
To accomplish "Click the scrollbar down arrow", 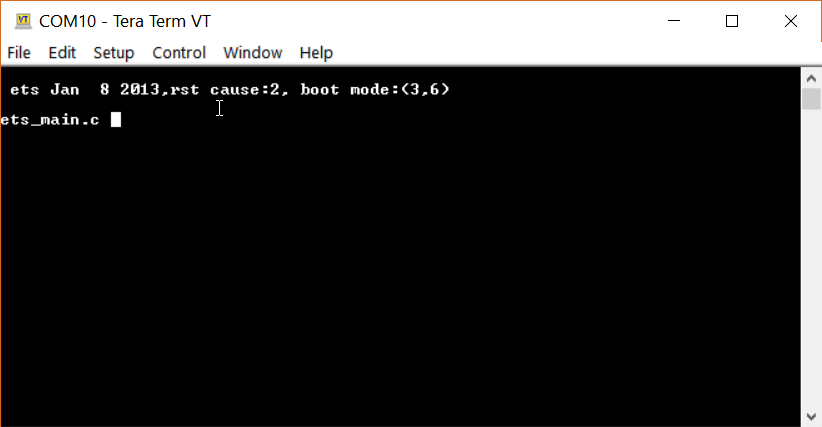I will [x=811, y=417].
